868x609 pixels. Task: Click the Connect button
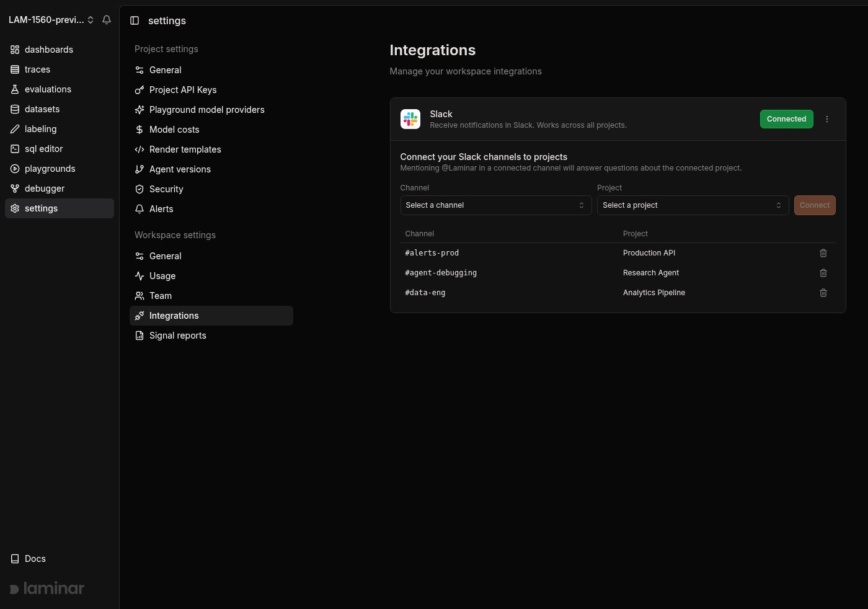(x=815, y=205)
